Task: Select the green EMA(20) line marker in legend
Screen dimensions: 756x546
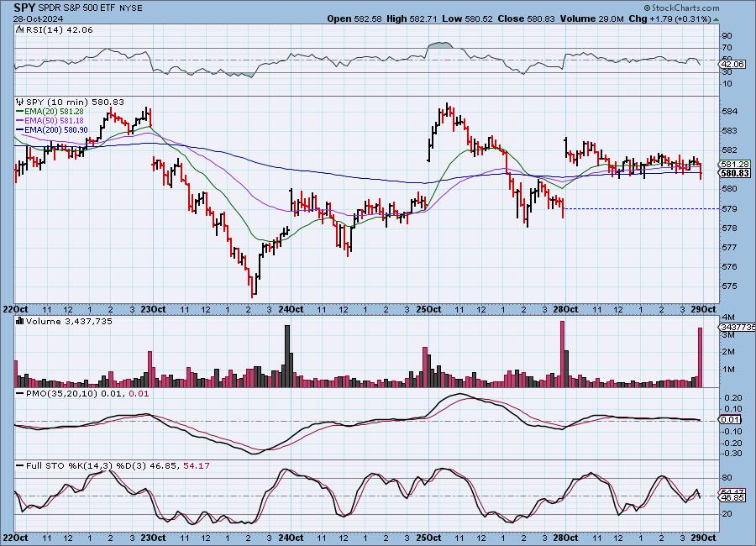Action: tap(20, 112)
